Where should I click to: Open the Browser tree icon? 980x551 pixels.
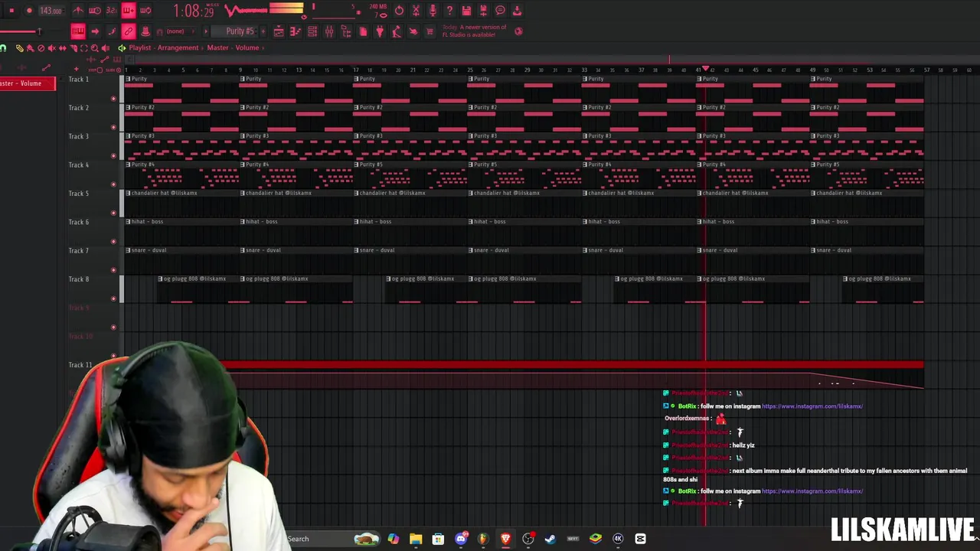click(x=346, y=31)
